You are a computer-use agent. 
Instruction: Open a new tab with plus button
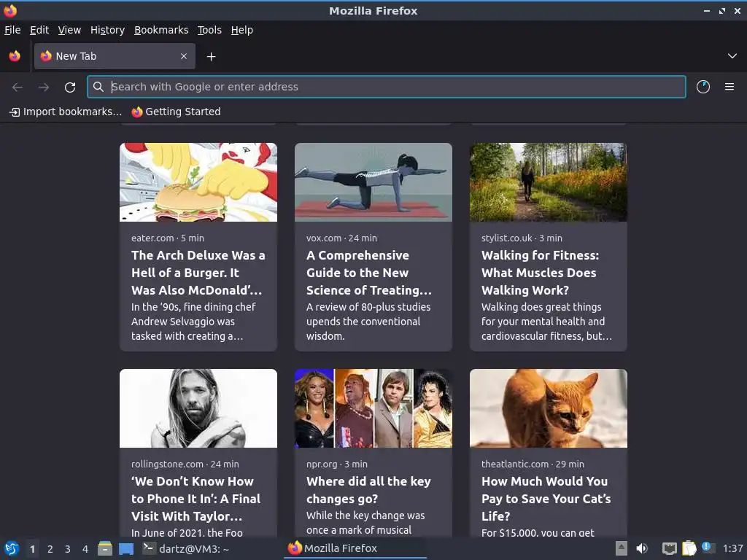click(x=211, y=57)
